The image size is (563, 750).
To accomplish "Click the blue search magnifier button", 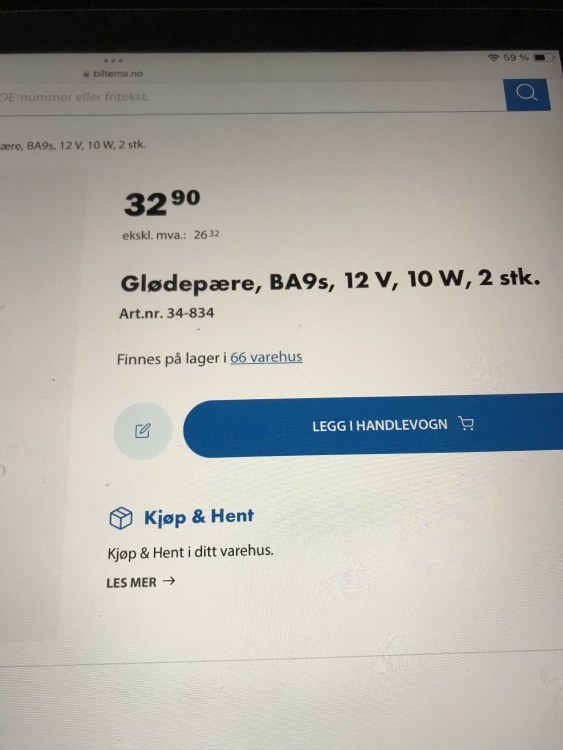I will point(527,94).
